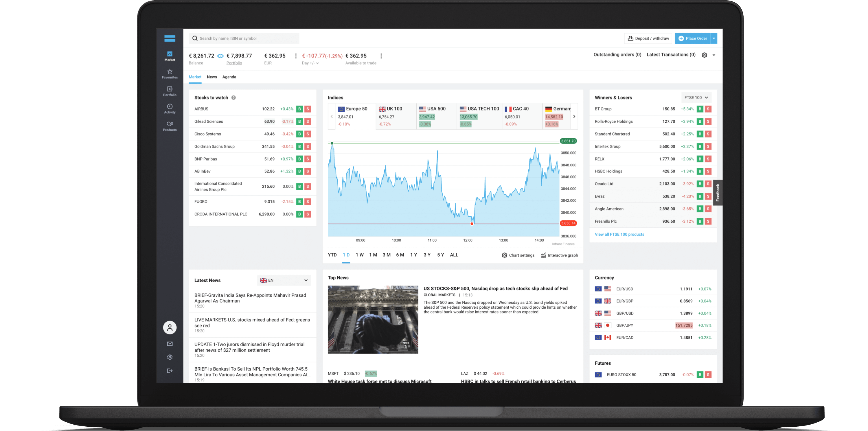Image resolution: width=868 pixels, height=431 pixels.
Task: Show next indices with right chevron
Action: pos(574,117)
